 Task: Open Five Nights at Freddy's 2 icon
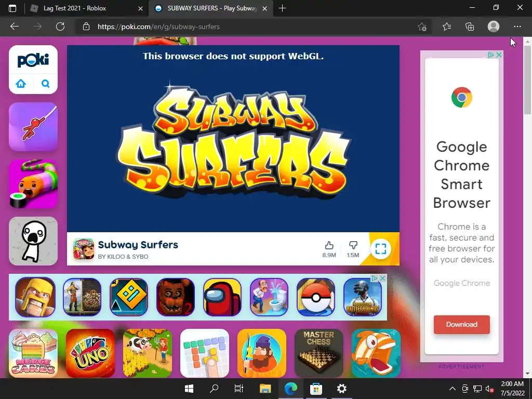176,297
